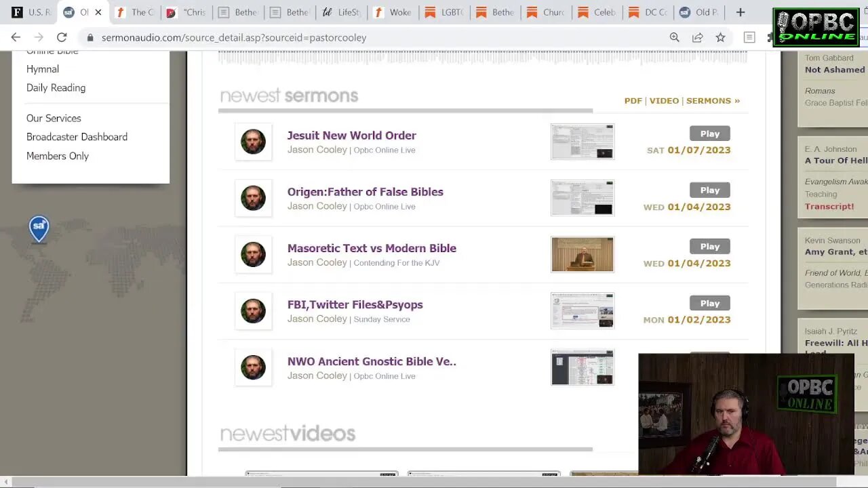Open video thumbnail for NWO Ancient Gnostic Bible
Screen dimensions: 868x488
[583, 367]
